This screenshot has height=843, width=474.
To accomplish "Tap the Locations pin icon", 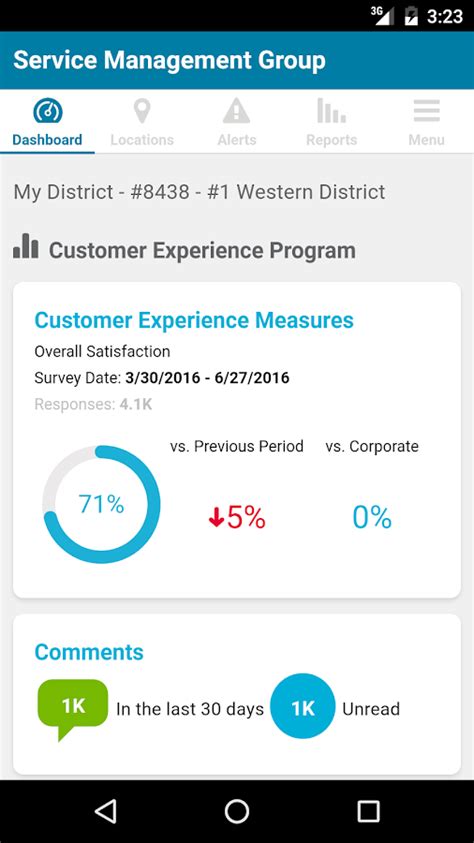I will [x=142, y=111].
